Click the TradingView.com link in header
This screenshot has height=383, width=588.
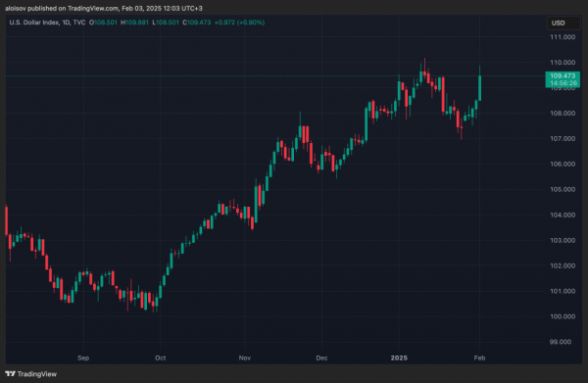click(x=93, y=8)
